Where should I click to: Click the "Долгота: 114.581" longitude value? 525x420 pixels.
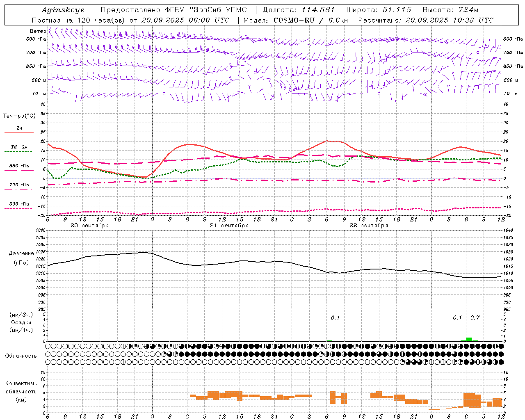click(298, 10)
